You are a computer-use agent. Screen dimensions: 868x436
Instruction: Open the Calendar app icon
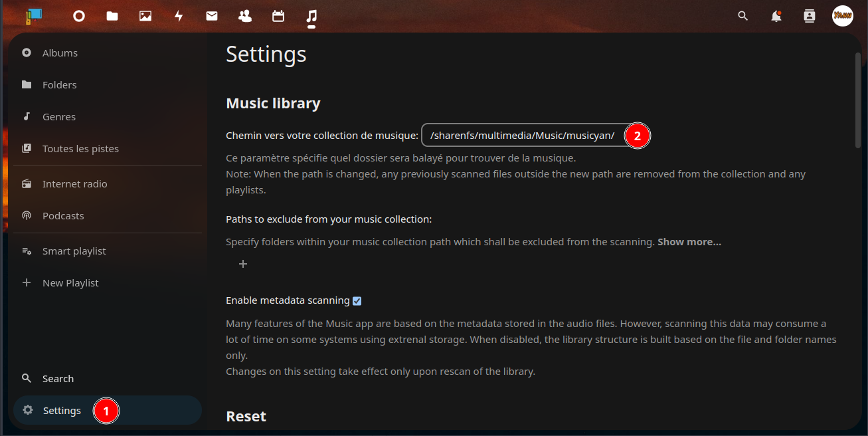278,16
